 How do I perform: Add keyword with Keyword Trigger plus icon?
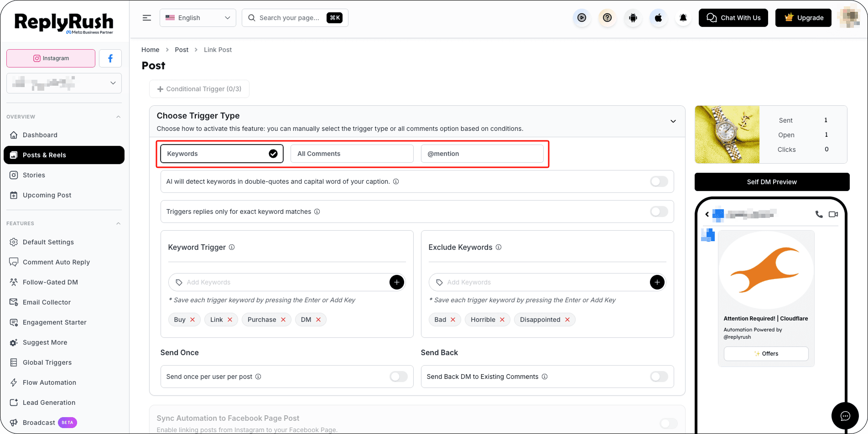tap(397, 282)
